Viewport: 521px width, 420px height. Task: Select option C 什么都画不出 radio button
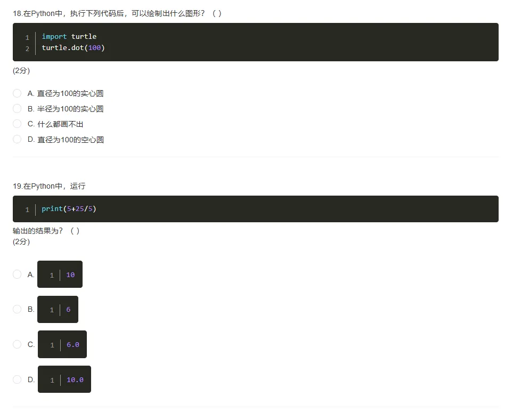(x=17, y=124)
